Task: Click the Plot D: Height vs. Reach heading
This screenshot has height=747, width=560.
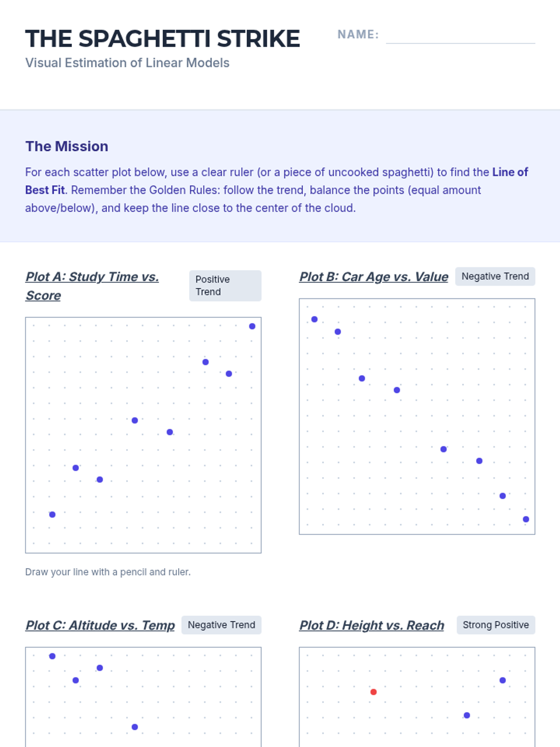Action: tap(371, 625)
